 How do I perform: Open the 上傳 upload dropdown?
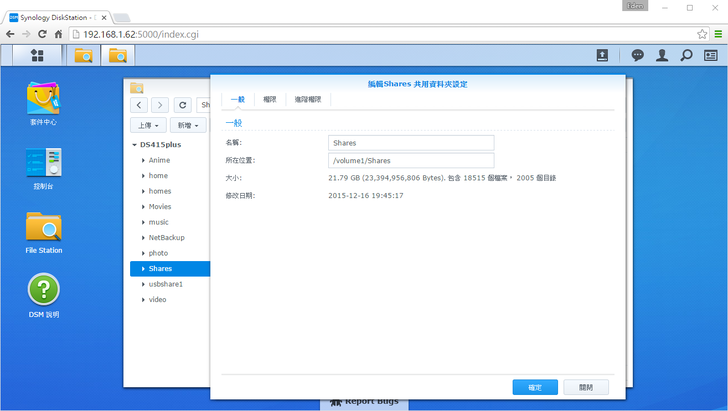(148, 125)
